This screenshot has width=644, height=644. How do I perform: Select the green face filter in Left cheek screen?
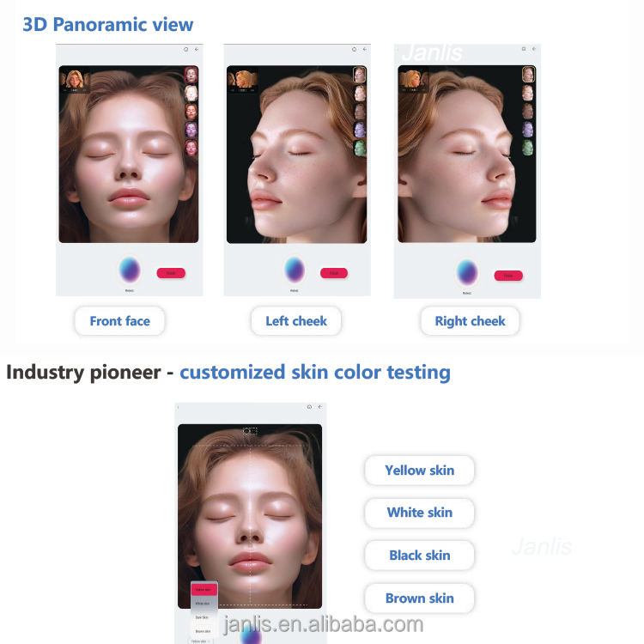coord(360,148)
